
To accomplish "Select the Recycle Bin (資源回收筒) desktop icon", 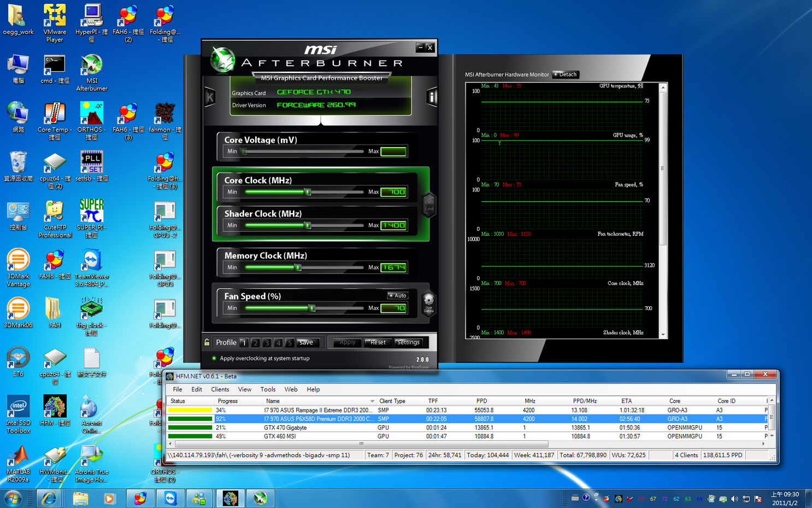I will tap(18, 166).
